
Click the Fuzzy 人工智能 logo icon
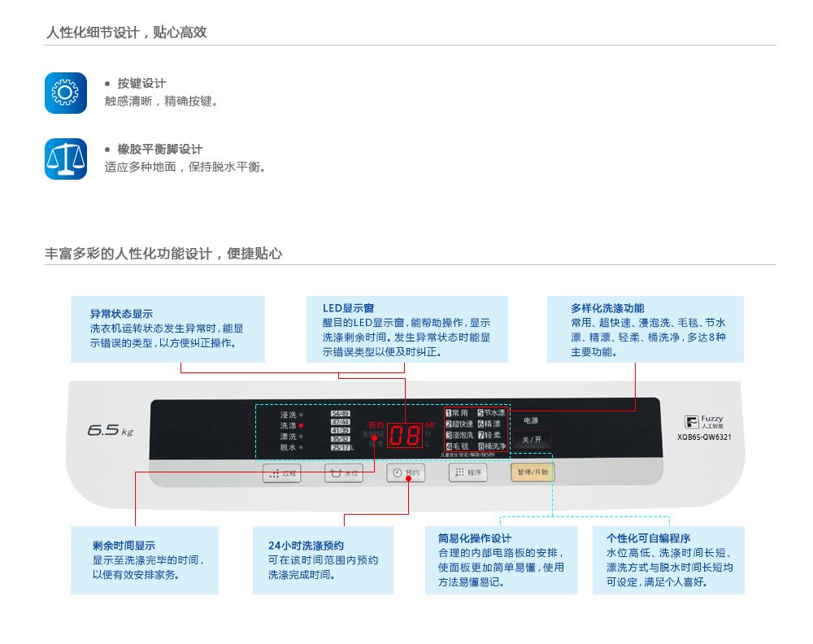(691, 421)
